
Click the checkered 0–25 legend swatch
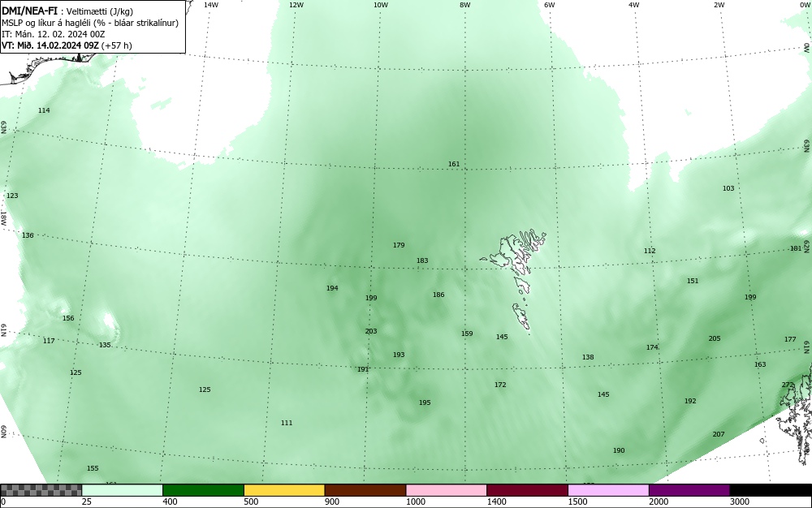point(41,490)
